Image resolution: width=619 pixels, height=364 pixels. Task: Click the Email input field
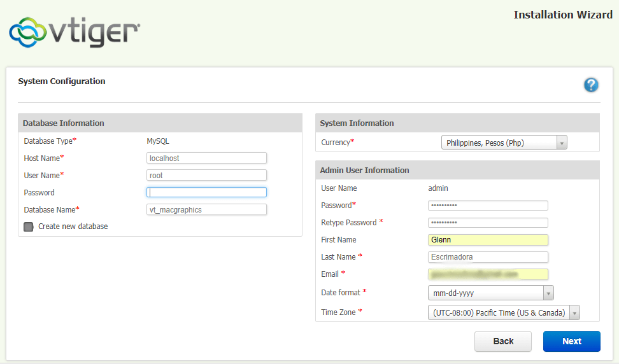tap(488, 274)
